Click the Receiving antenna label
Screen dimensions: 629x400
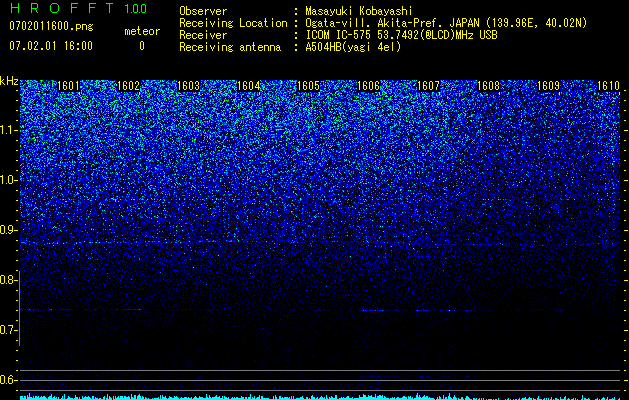pyautogui.click(x=230, y=47)
